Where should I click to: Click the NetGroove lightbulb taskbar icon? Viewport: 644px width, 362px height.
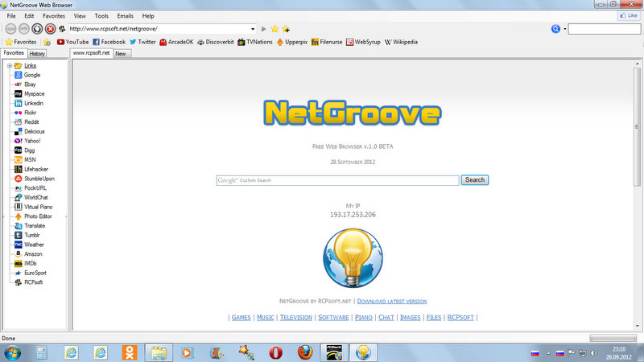click(363, 352)
